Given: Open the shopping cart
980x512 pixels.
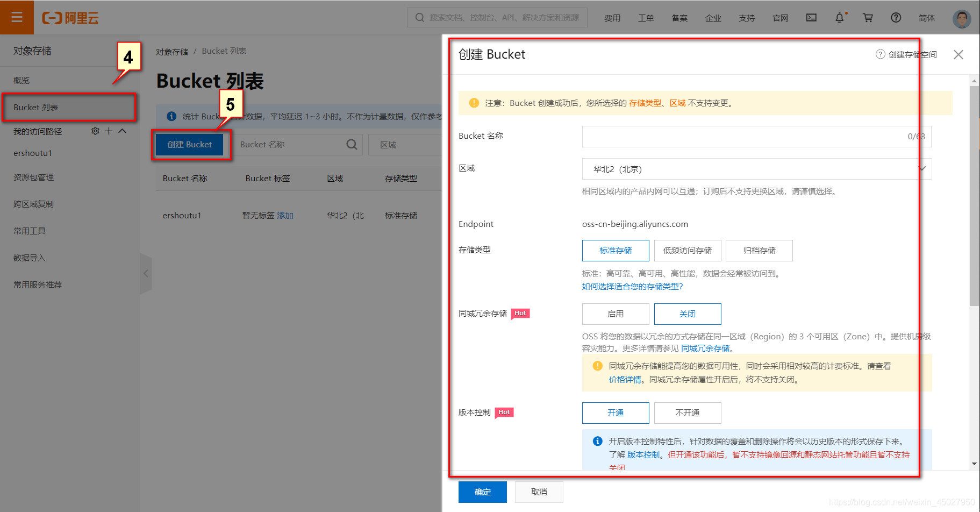Looking at the screenshot, I should [x=868, y=18].
